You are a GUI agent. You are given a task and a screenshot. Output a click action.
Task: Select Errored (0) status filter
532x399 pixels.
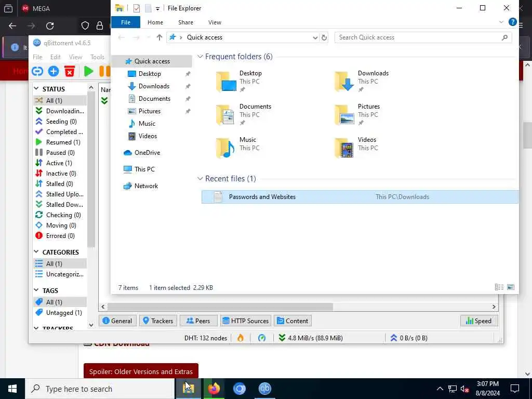(x=60, y=236)
